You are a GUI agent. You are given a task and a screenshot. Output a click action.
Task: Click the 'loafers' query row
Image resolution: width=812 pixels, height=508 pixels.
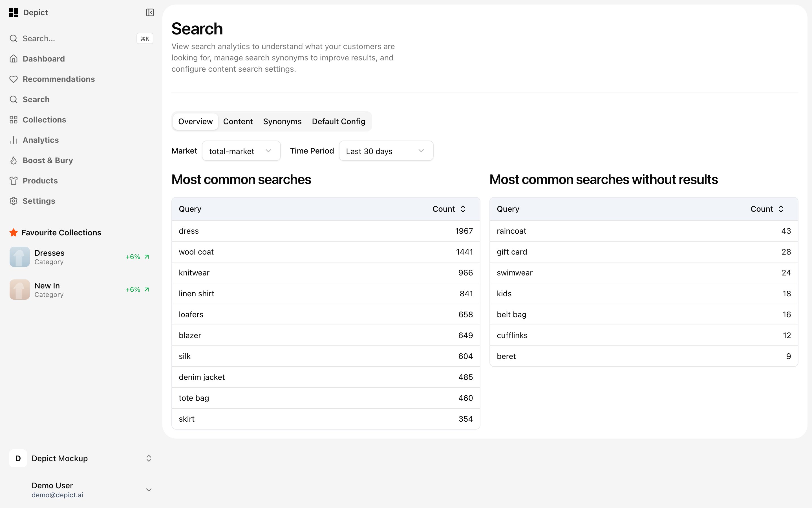[x=325, y=314]
